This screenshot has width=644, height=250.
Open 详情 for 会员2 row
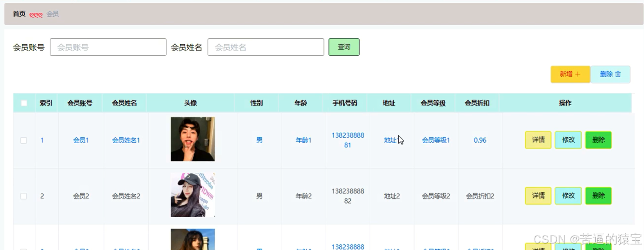point(538,196)
